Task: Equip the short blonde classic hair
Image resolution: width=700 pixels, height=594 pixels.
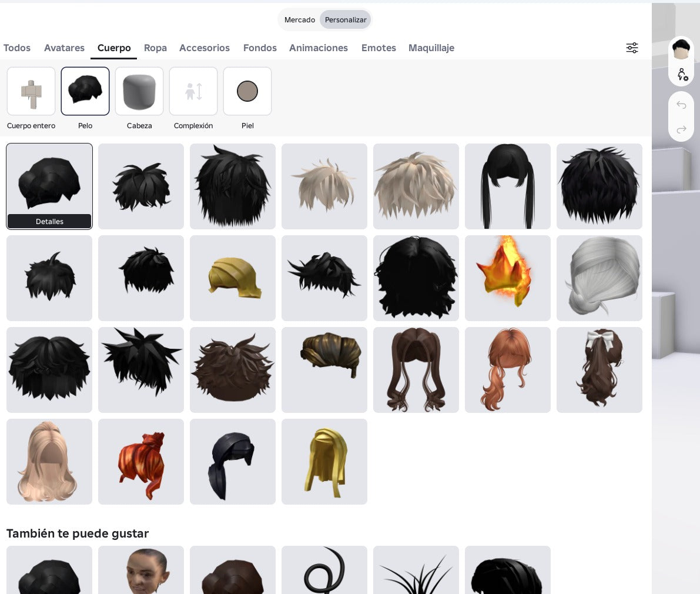Action: [x=233, y=278]
